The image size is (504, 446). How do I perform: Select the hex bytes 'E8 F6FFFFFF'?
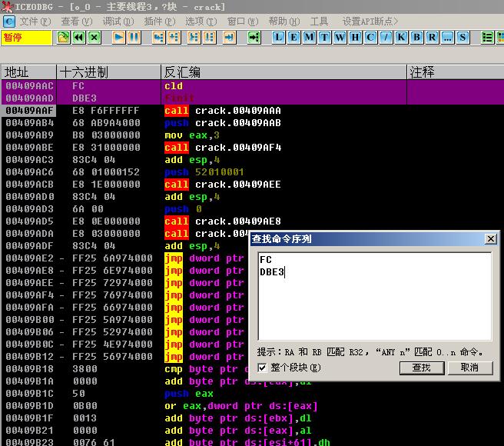pyautogui.click(x=106, y=111)
